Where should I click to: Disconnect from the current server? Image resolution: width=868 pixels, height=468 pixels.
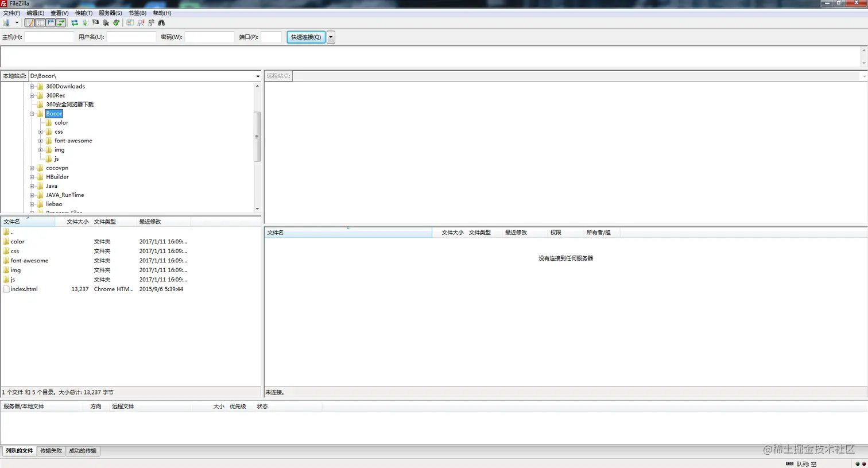[106, 23]
